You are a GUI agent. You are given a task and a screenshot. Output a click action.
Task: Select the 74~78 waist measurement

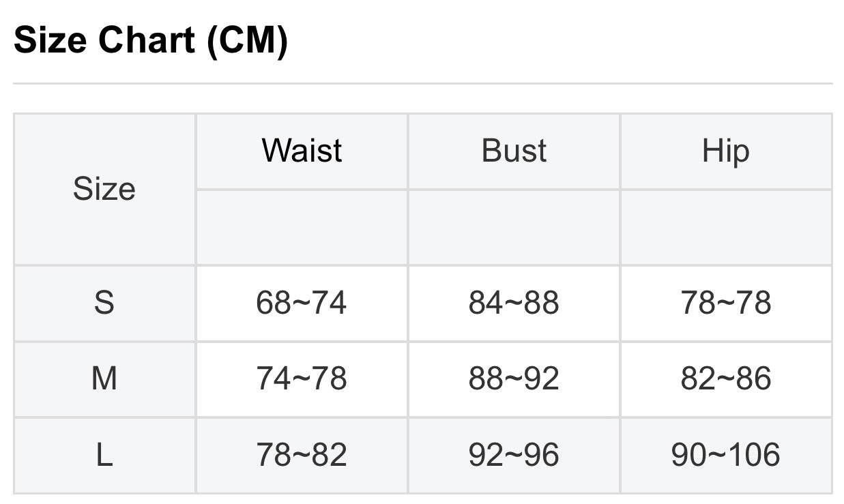(302, 379)
